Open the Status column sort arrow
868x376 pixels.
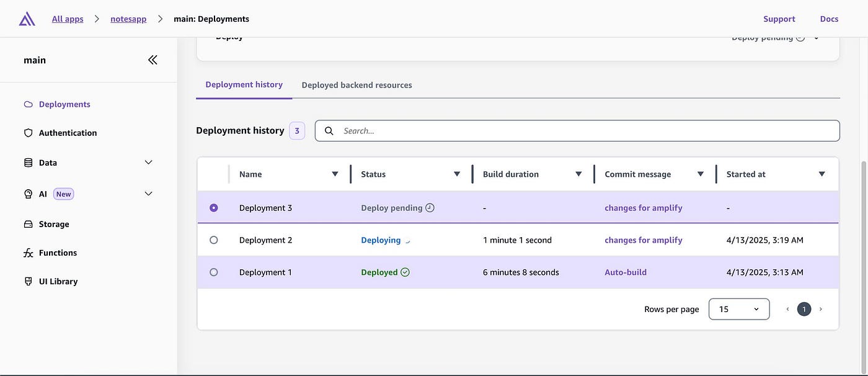[x=457, y=174]
